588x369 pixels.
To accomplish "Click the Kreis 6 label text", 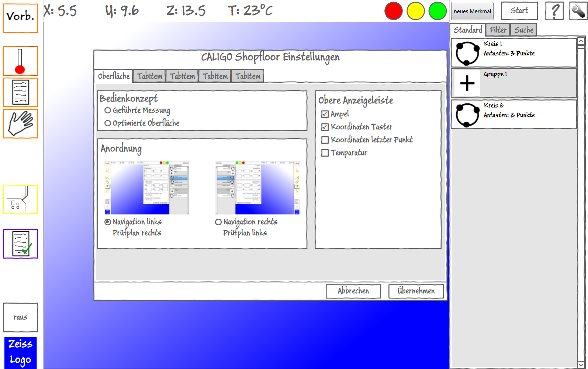I will coord(494,105).
